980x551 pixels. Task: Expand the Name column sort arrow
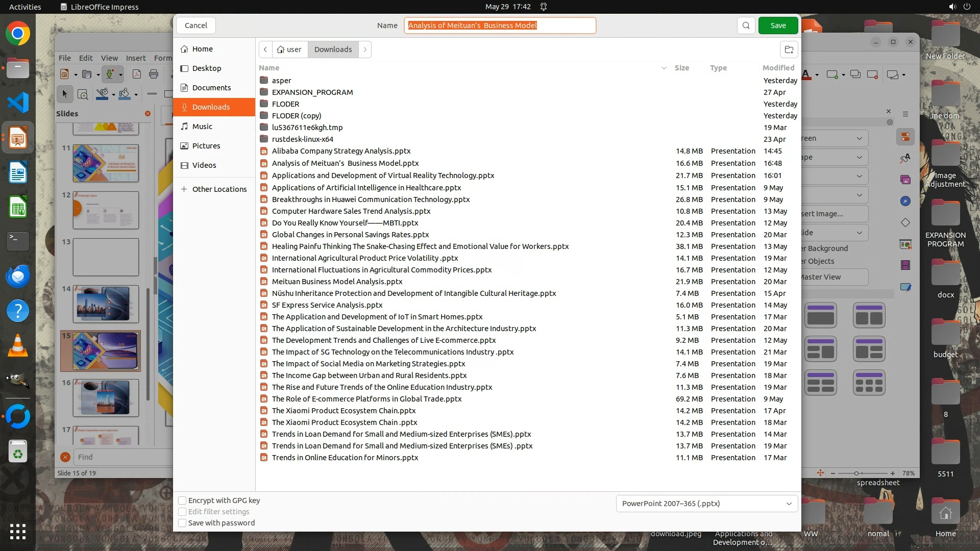click(x=664, y=68)
